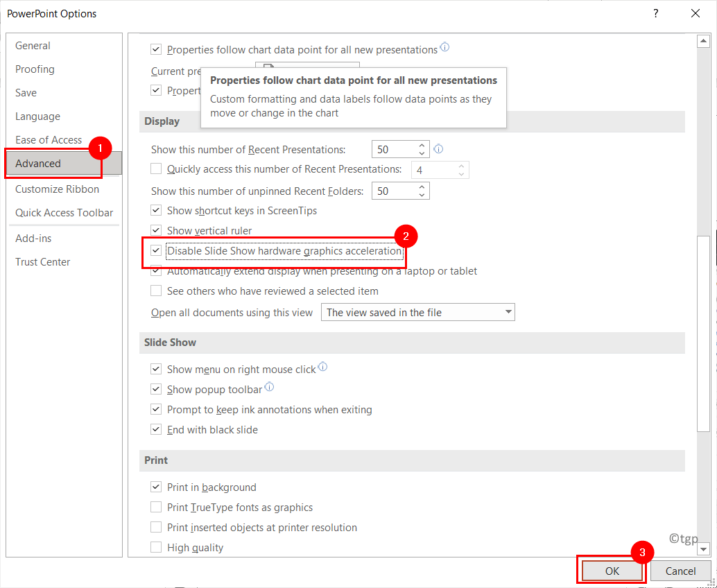Click info icon beside Recent Presentations spinner
This screenshot has height=588, width=717.
click(x=438, y=149)
